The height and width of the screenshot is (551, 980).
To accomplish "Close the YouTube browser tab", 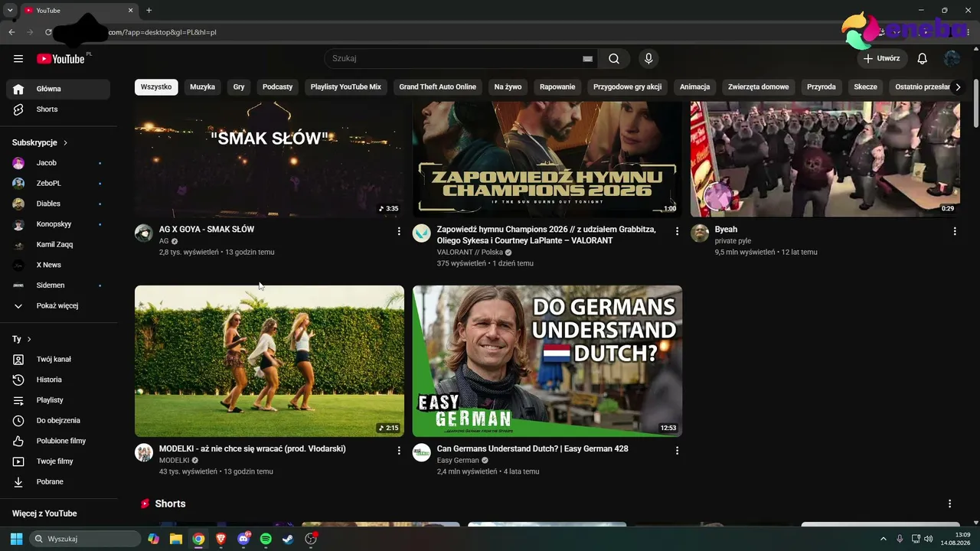I will (130, 10).
